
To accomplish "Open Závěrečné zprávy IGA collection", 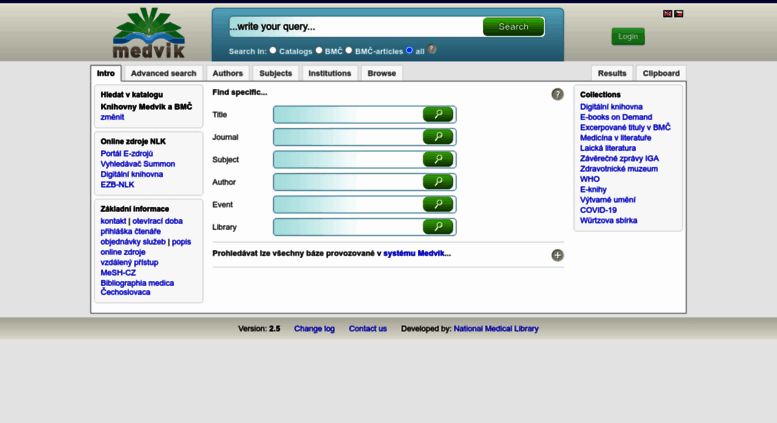I will pyautogui.click(x=619, y=159).
